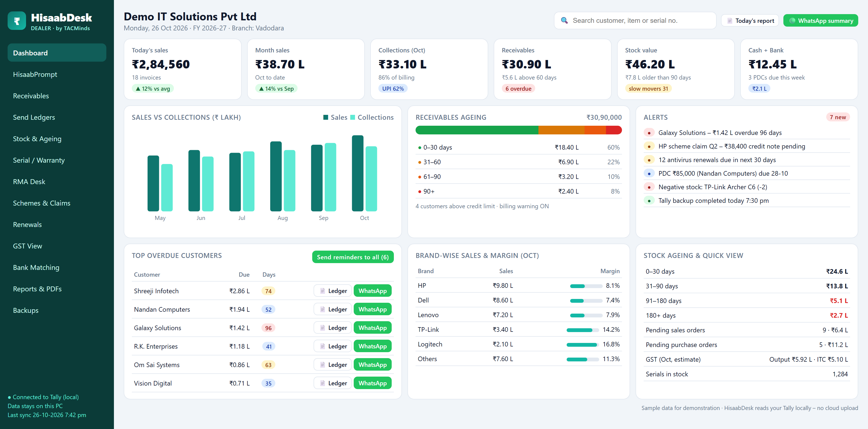Open Serial / Warranty page

tap(57, 160)
